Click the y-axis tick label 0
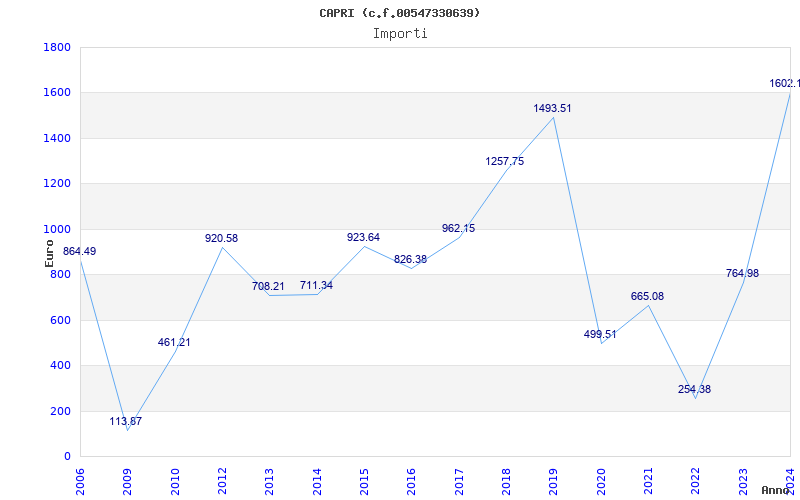 click(67, 456)
